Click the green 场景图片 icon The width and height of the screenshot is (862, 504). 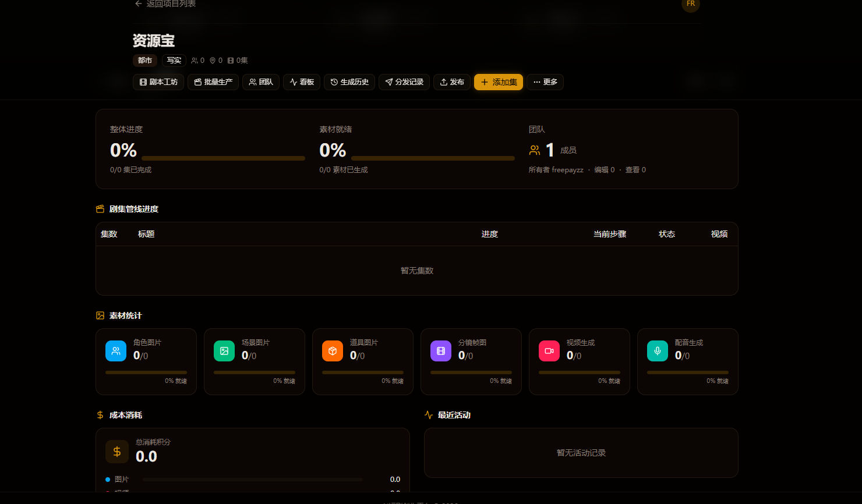coord(224,351)
